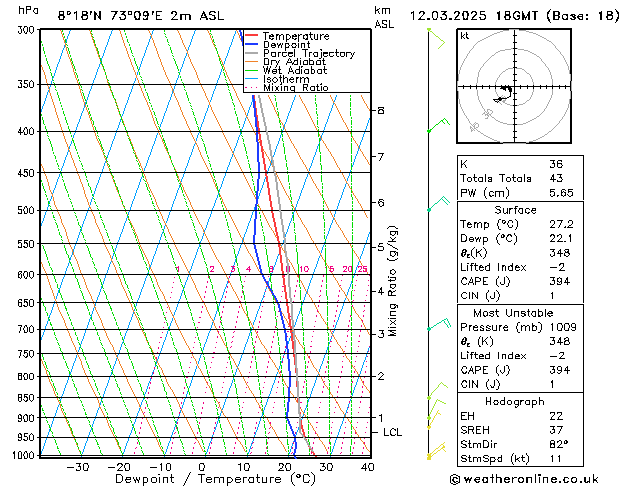
Task: Select the cyan wind barb near 500 hPa
Action: pos(436,204)
